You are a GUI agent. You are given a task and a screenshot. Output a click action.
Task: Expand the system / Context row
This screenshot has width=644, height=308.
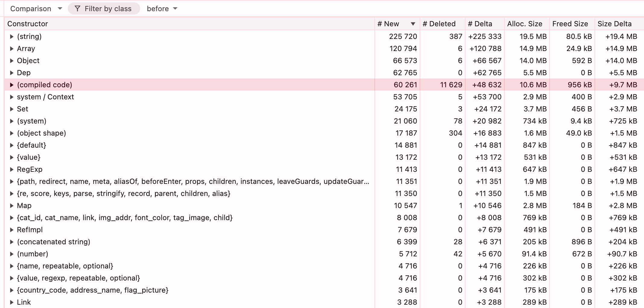(x=11, y=97)
